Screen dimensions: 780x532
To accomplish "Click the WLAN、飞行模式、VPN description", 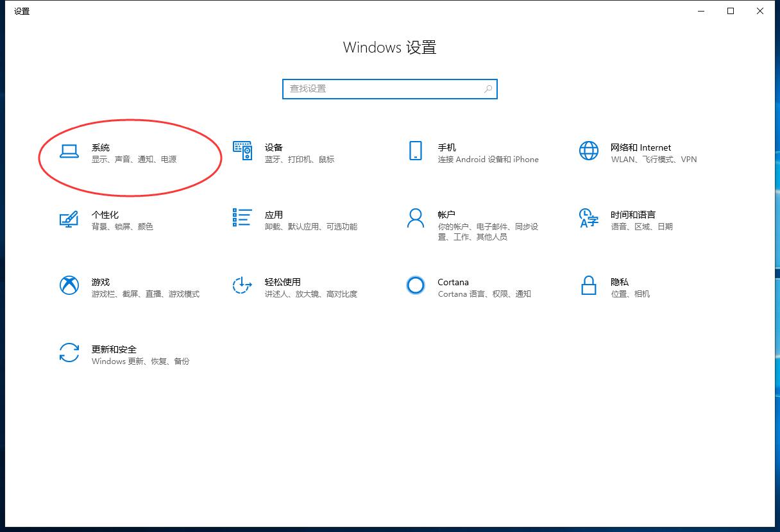I will click(654, 160).
